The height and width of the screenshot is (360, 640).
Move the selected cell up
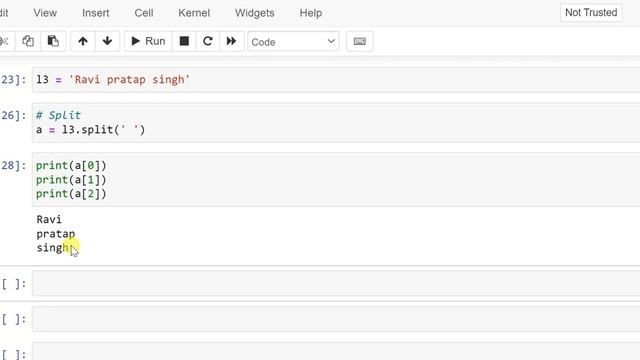point(83,41)
